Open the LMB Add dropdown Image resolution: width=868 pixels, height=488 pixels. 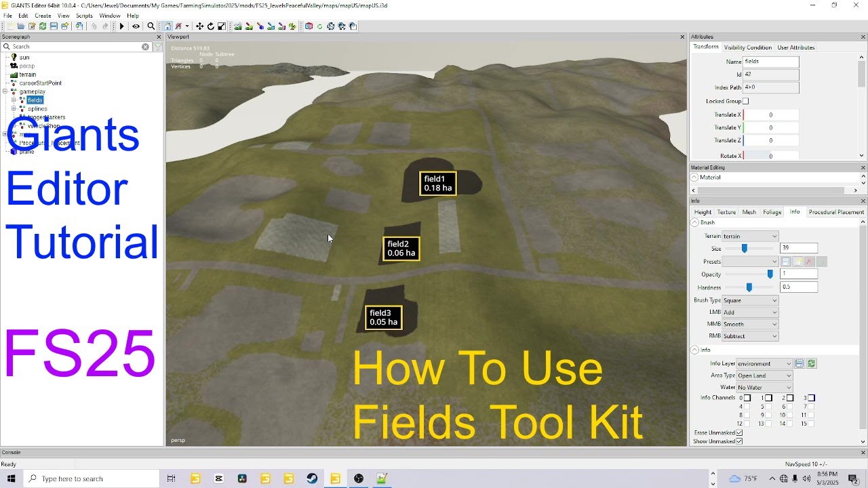point(750,312)
